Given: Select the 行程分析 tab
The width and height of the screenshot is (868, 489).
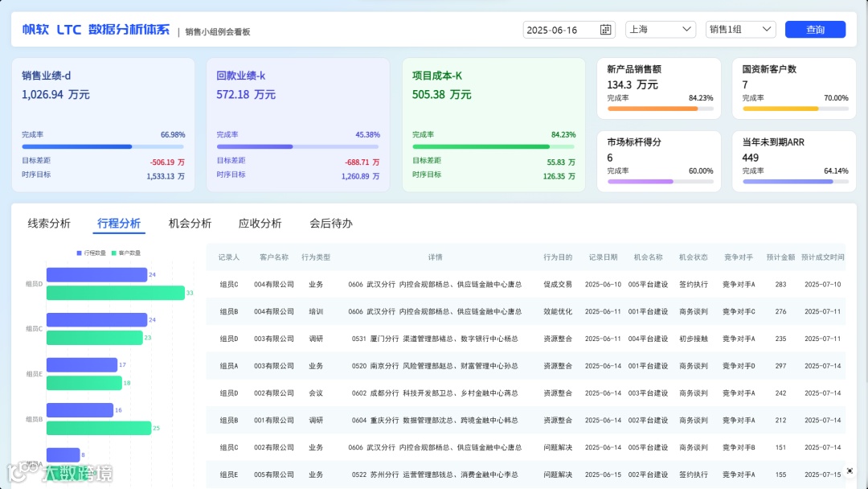Looking at the screenshot, I should [119, 223].
